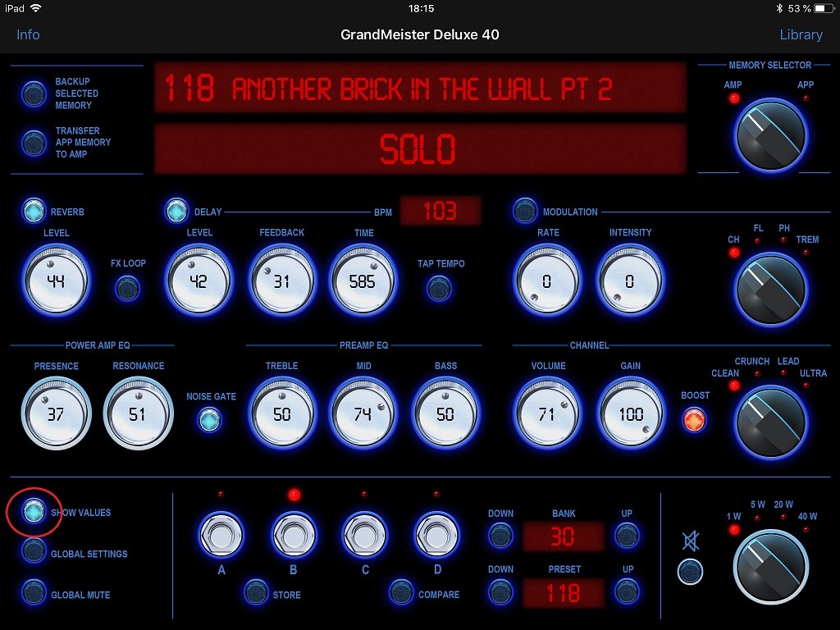Click the Modulation Rate knob

pyautogui.click(x=547, y=281)
